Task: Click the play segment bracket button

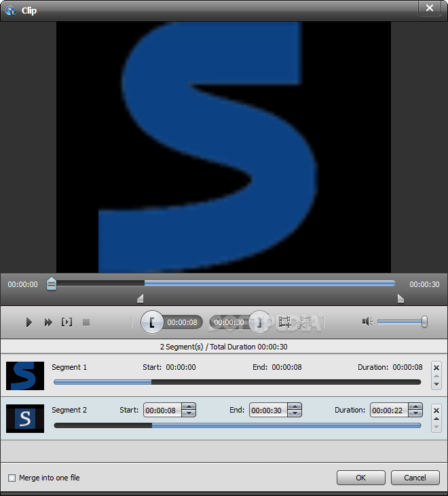Action: click(67, 322)
